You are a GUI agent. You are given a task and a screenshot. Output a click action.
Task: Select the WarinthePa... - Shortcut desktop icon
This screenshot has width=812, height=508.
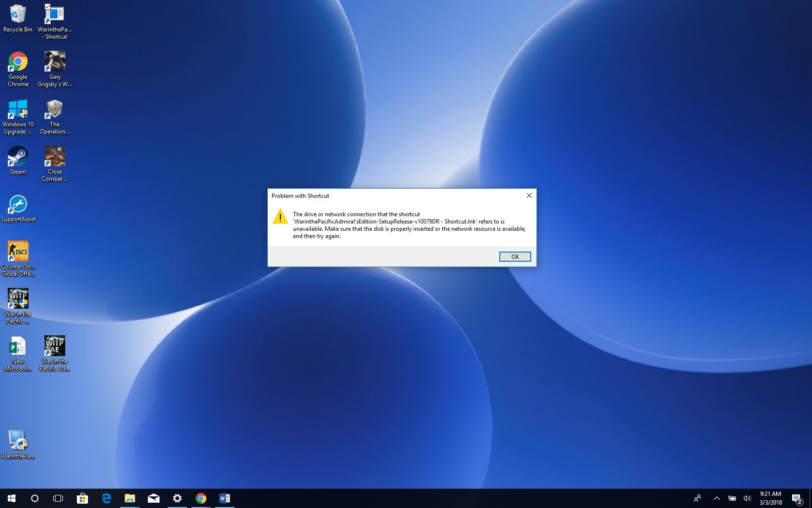click(55, 22)
